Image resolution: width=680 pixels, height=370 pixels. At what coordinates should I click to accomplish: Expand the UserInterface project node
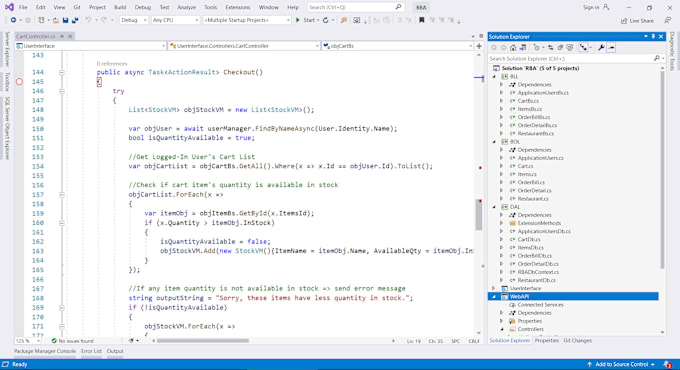pos(494,288)
